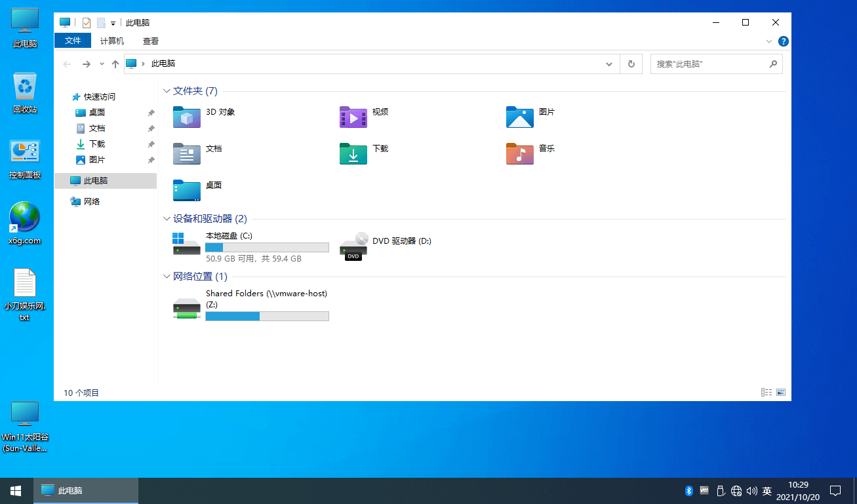Viewport: 857px width, 504px height.
Task: Collapse the 设备和驱动器 section
Action: pyautogui.click(x=167, y=218)
